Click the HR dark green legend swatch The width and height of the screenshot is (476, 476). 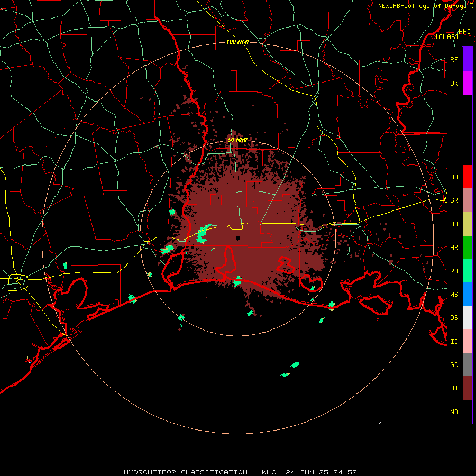point(467,248)
